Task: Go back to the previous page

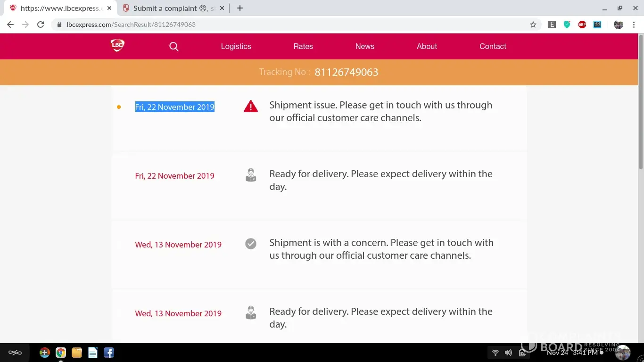Action: (x=10, y=25)
